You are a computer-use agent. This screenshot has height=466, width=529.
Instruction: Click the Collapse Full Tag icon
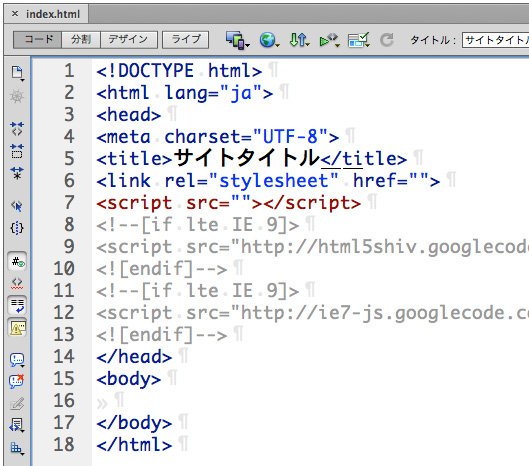pyautogui.click(x=17, y=129)
